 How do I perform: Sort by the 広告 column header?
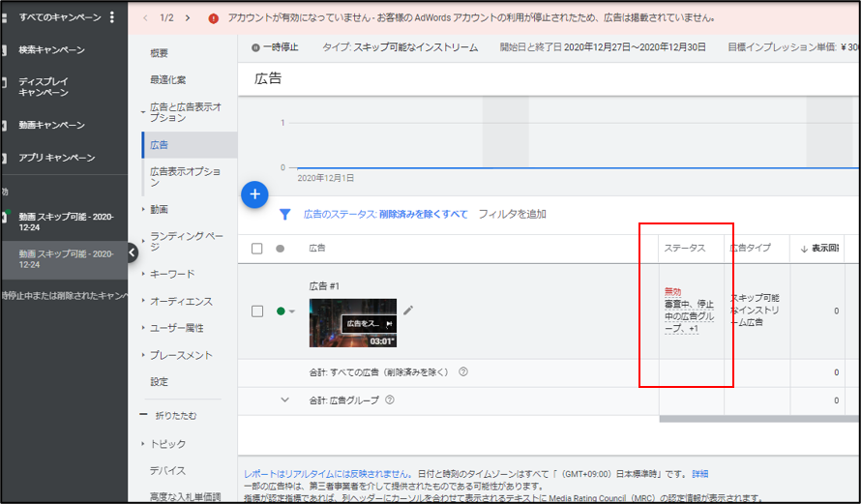317,249
